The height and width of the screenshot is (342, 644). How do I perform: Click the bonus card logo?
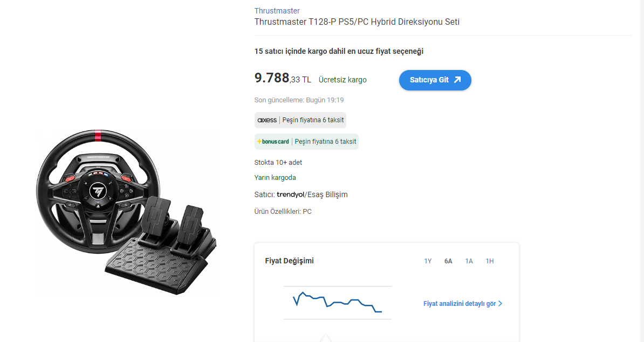(273, 142)
